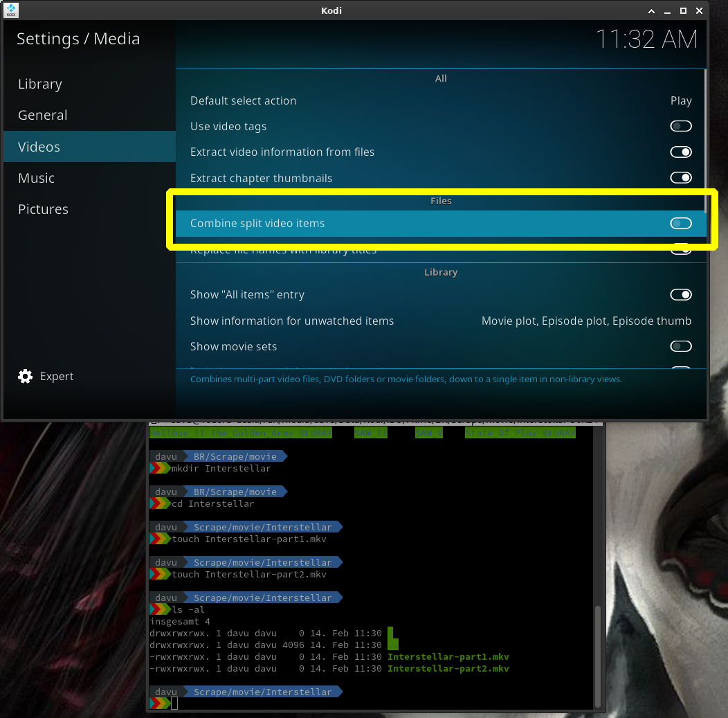Open the Music settings category
Viewport: 728px width, 718px height.
[x=36, y=178]
